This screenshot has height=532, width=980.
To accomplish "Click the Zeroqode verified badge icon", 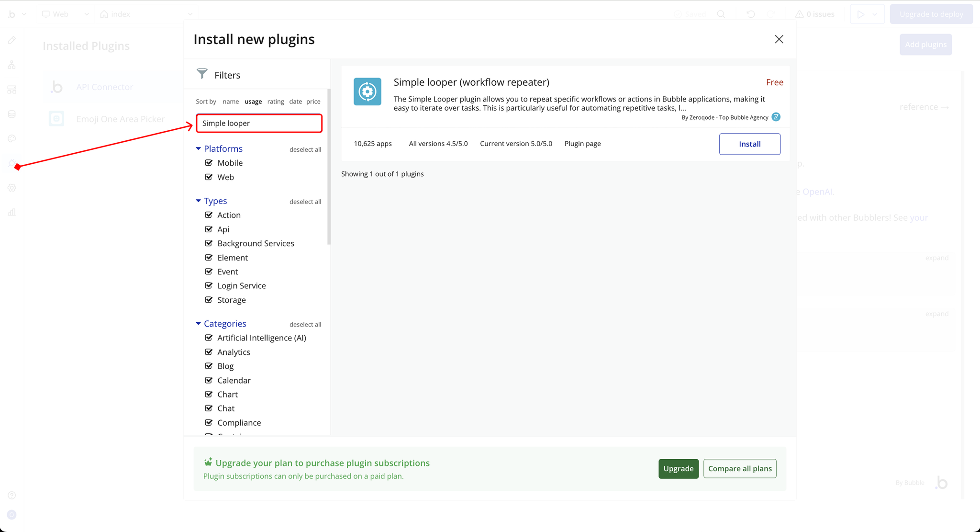I will 776,117.
